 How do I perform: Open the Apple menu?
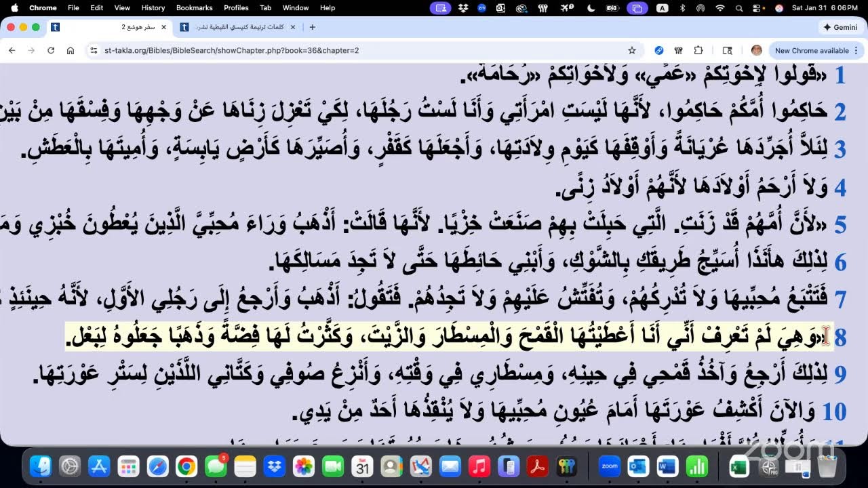[14, 7]
